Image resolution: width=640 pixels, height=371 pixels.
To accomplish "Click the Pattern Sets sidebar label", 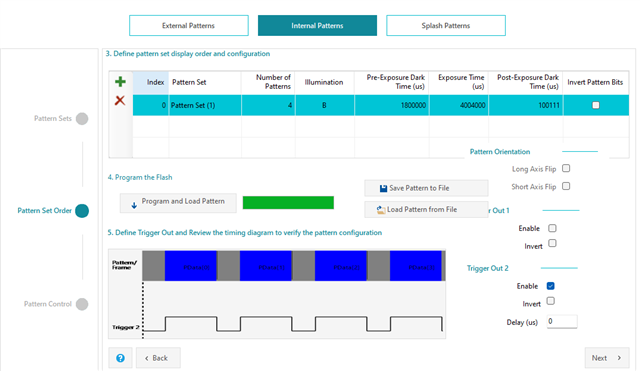I will tap(53, 118).
